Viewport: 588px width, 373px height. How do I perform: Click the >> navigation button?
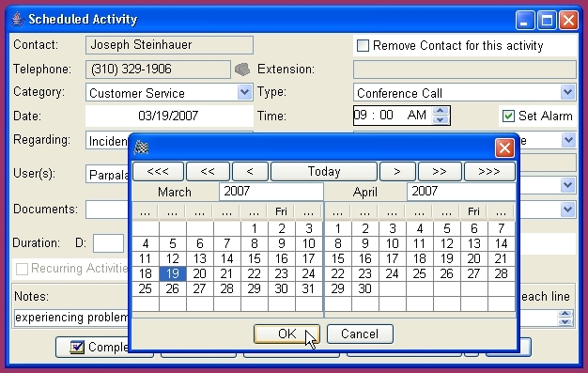(440, 172)
